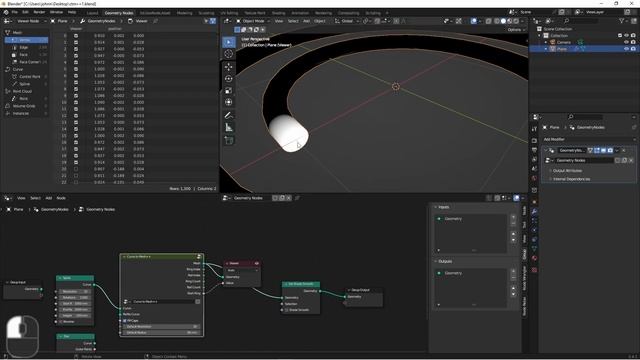The width and height of the screenshot is (640, 360).
Task: Open the Global transform orientation dropdown
Action: [347, 21]
